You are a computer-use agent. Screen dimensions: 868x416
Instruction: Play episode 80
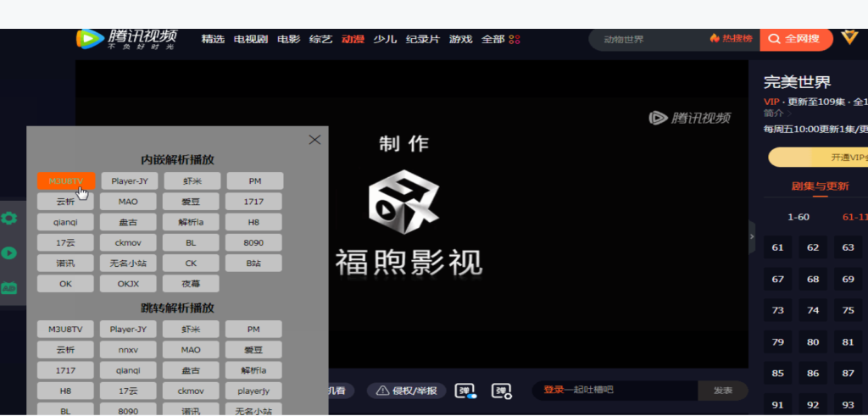pos(813,342)
